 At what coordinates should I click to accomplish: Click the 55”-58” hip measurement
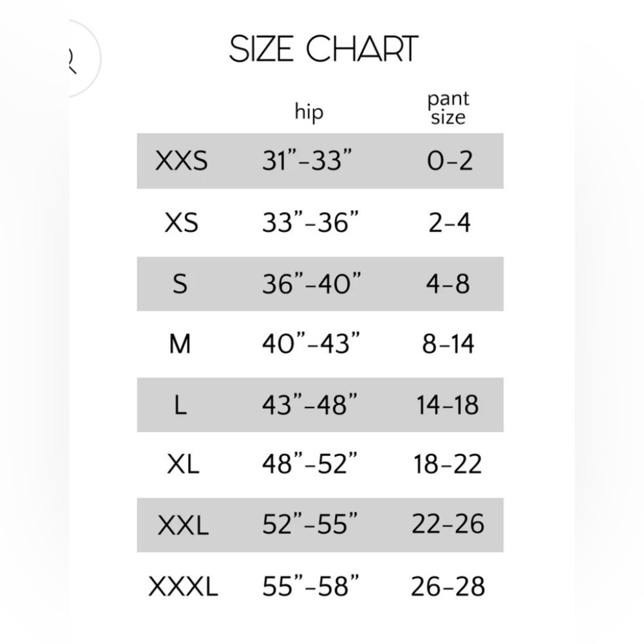click(x=310, y=587)
